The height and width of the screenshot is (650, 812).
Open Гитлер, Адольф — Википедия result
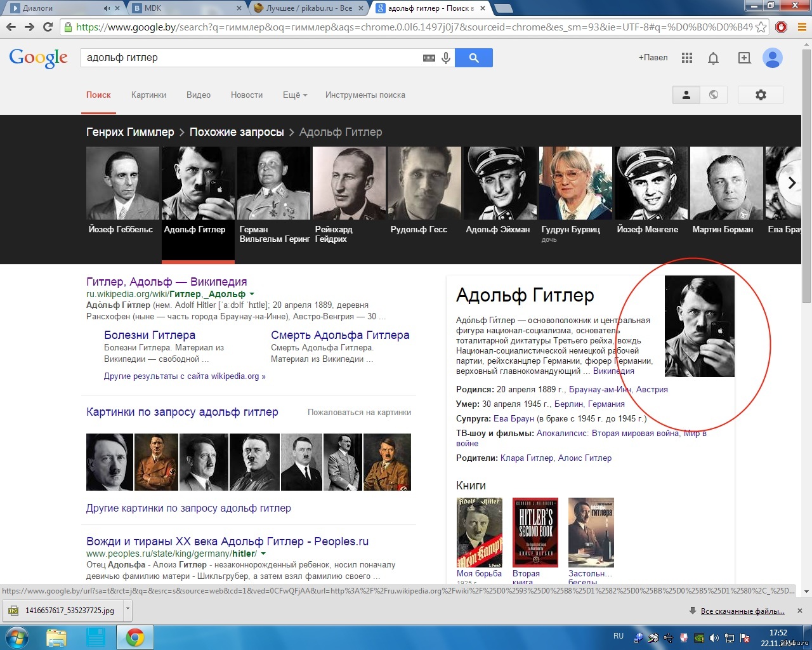[x=167, y=282]
